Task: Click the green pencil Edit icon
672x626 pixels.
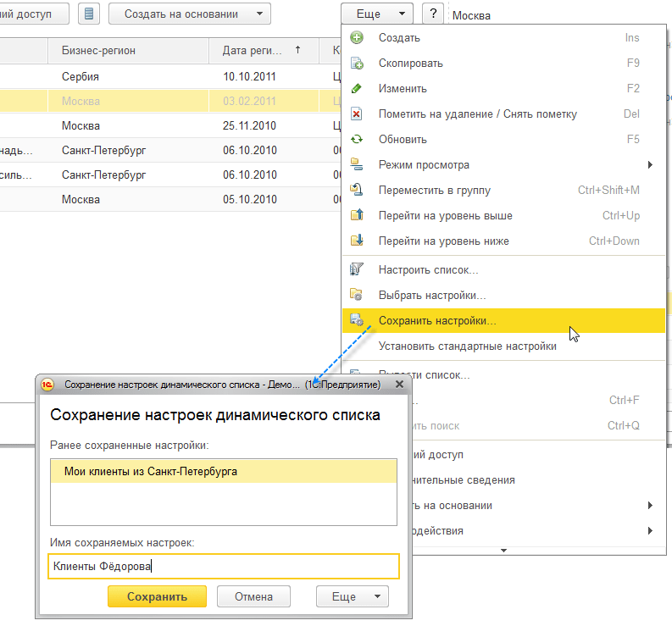Action: [357, 89]
